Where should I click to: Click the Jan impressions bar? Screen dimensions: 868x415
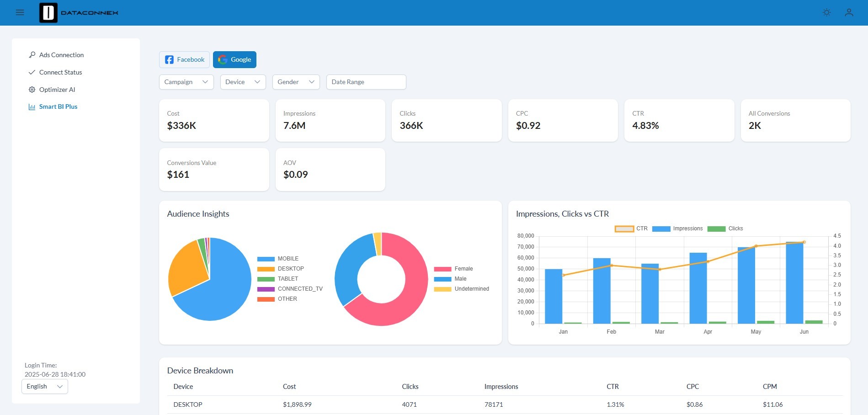click(x=554, y=297)
